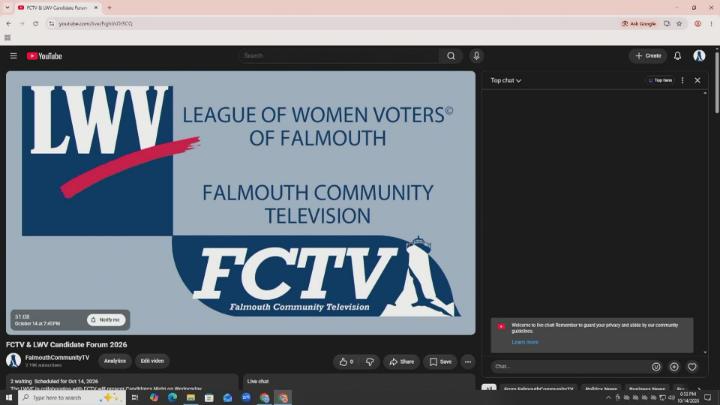This screenshot has width=720, height=405.
Task: Save the video to a playlist
Action: (440, 362)
